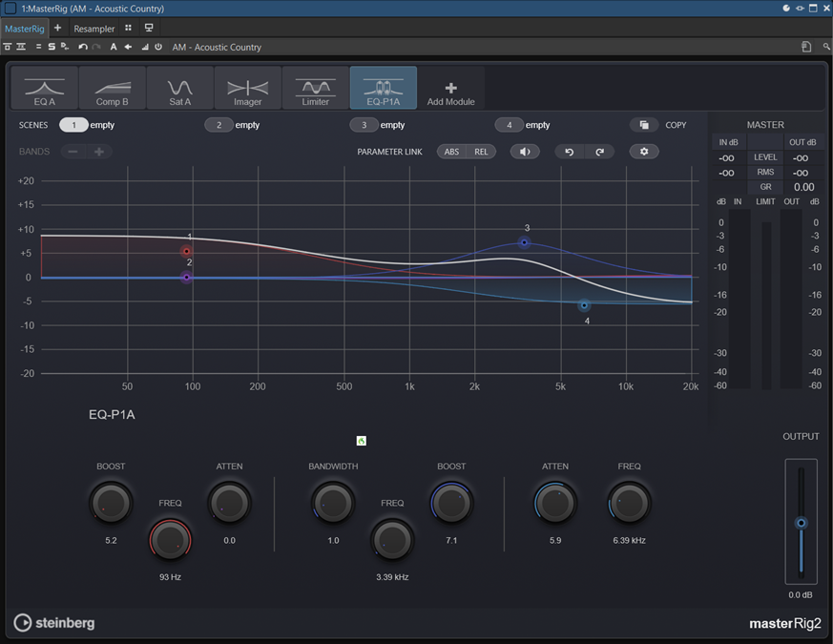
Task: Click band 3 node on EQ curve
Action: [524, 242]
